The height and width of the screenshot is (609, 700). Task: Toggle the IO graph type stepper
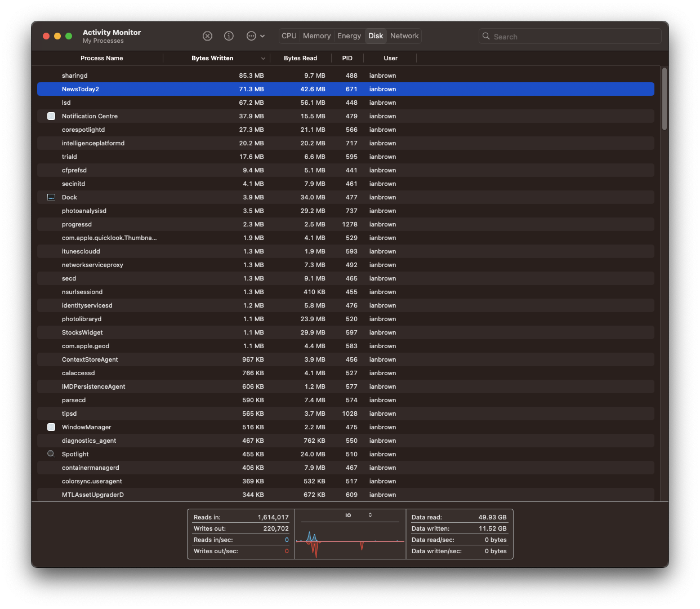pos(370,515)
